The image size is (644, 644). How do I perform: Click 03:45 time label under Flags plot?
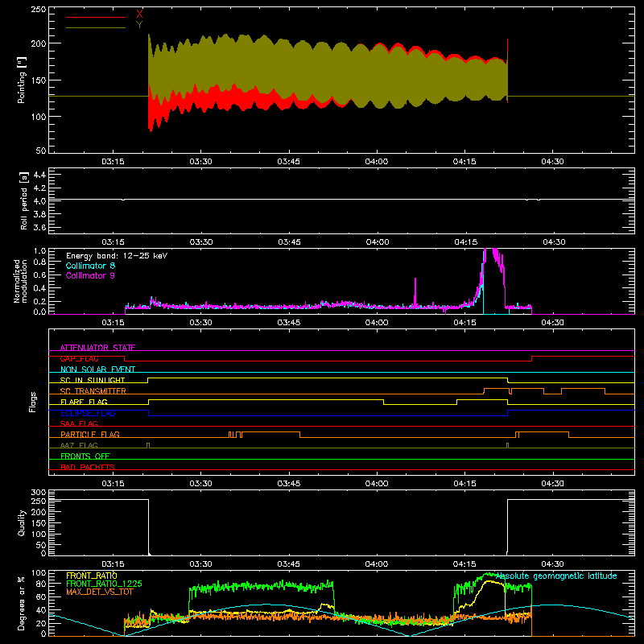[x=289, y=484]
